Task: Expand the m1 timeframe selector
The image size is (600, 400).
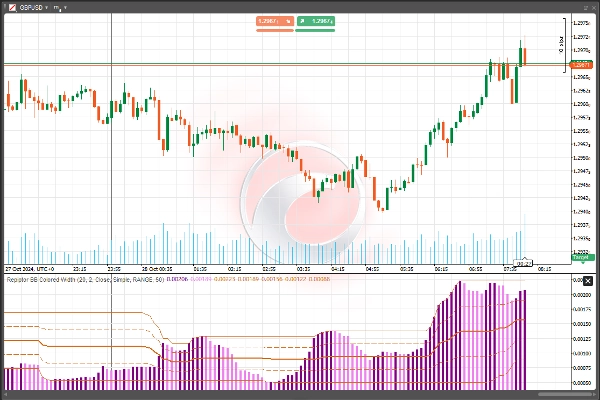Action: (x=59, y=6)
